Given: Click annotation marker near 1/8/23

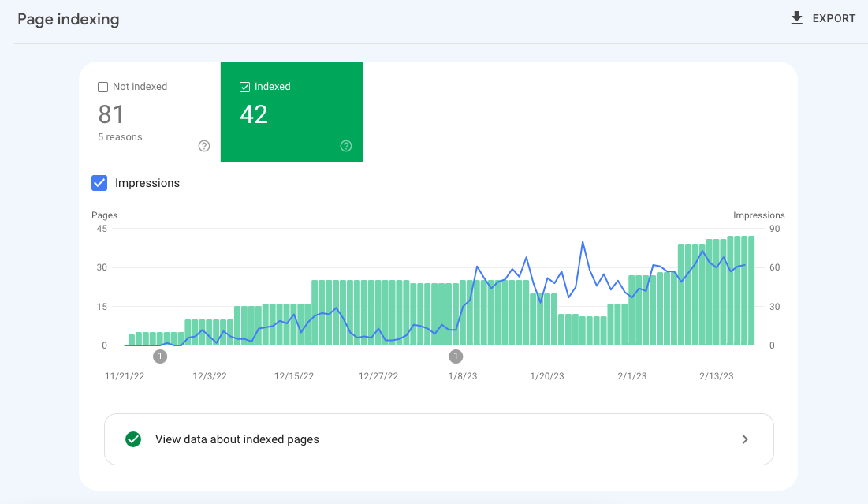Looking at the screenshot, I should tap(456, 357).
